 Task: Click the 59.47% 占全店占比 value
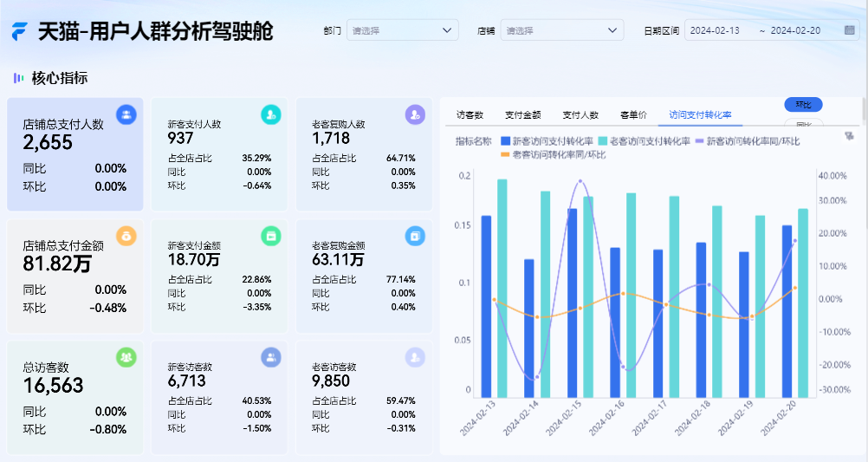(401, 401)
